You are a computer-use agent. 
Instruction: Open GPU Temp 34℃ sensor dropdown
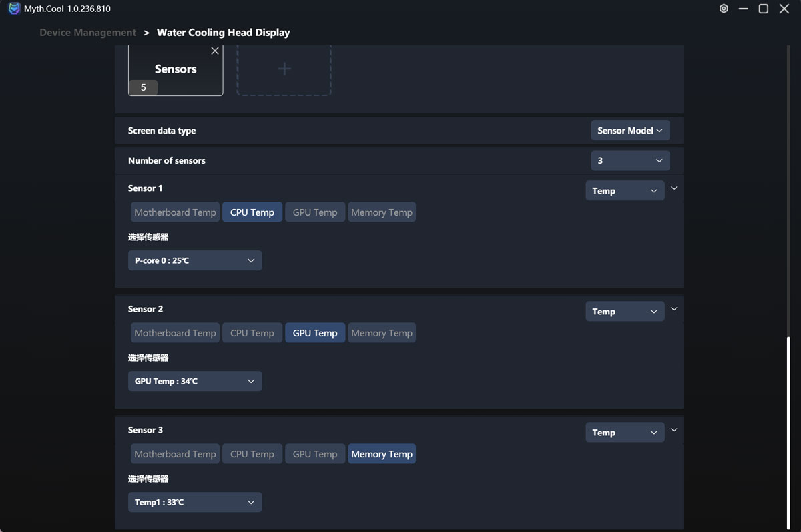coord(195,381)
